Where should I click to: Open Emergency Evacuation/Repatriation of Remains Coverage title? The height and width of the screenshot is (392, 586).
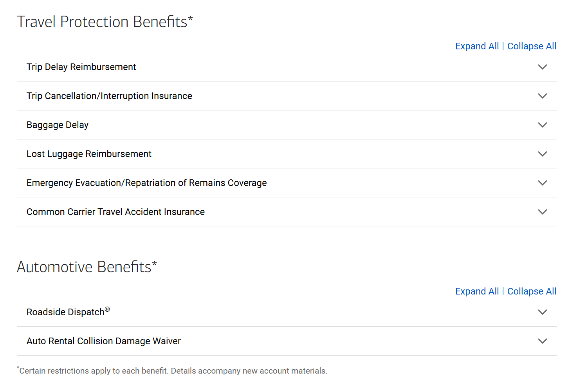pyautogui.click(x=146, y=183)
